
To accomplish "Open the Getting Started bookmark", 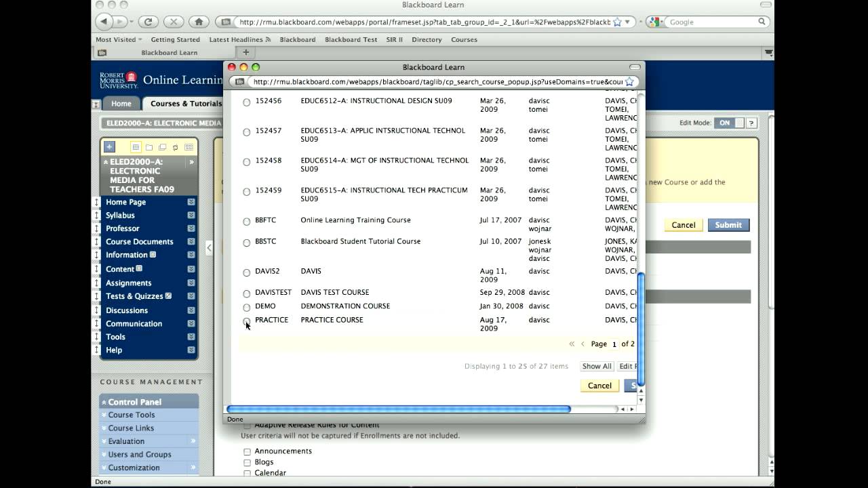I will [x=175, y=39].
